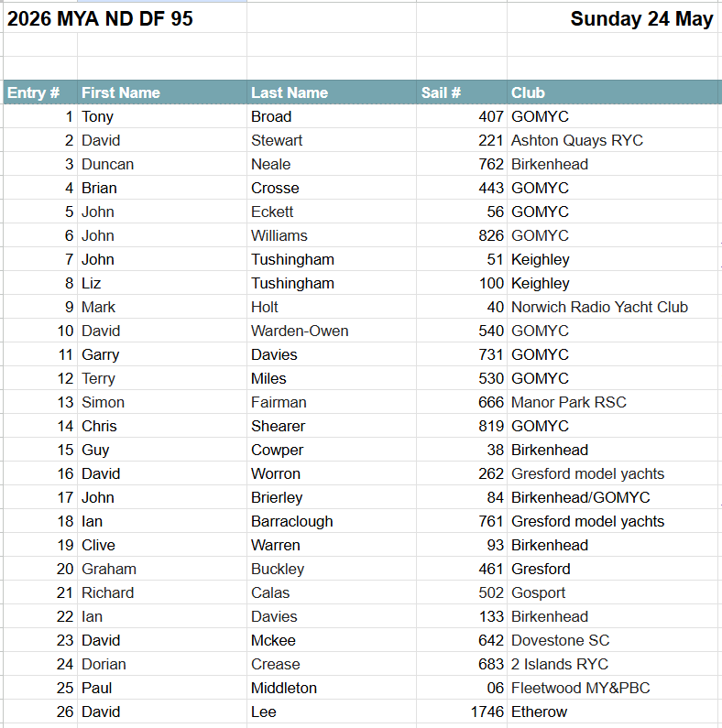Screen dimensions: 722x728
Task: Select the 'Middleton' last name cell
Action: click(x=284, y=688)
